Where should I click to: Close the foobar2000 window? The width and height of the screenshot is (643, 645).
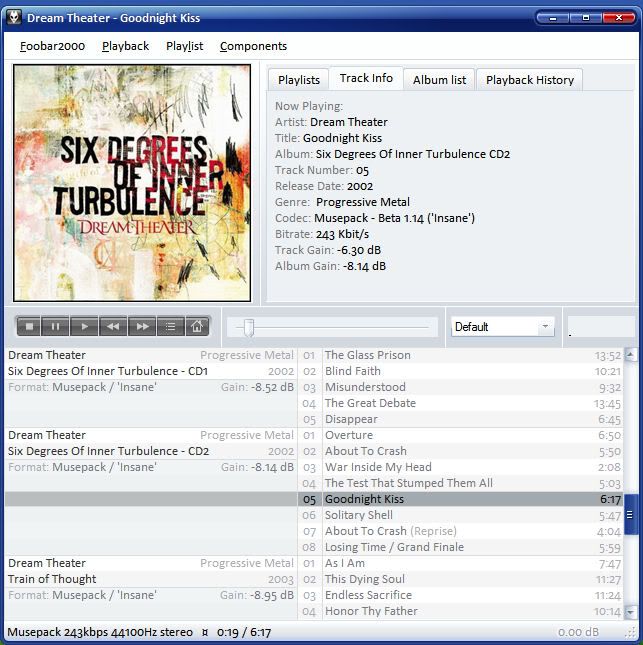coord(618,18)
